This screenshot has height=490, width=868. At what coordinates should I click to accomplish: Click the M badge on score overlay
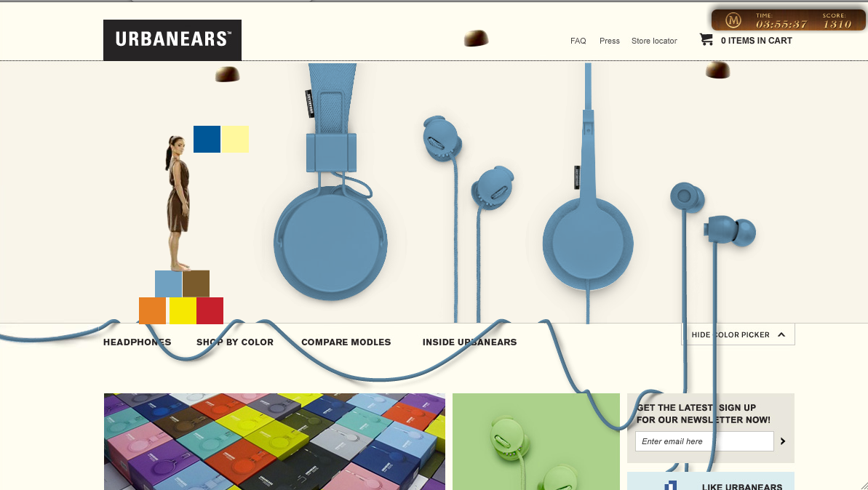[x=733, y=21]
